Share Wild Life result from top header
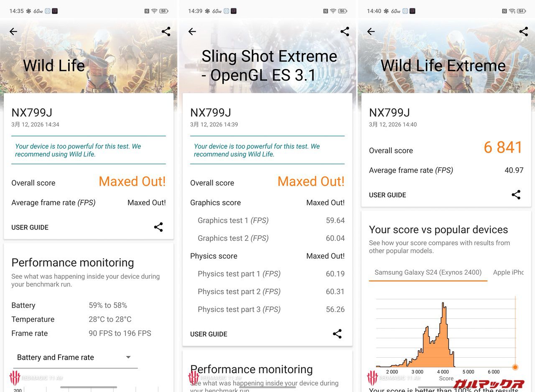Image resolution: width=535 pixels, height=392 pixels. 166,31
